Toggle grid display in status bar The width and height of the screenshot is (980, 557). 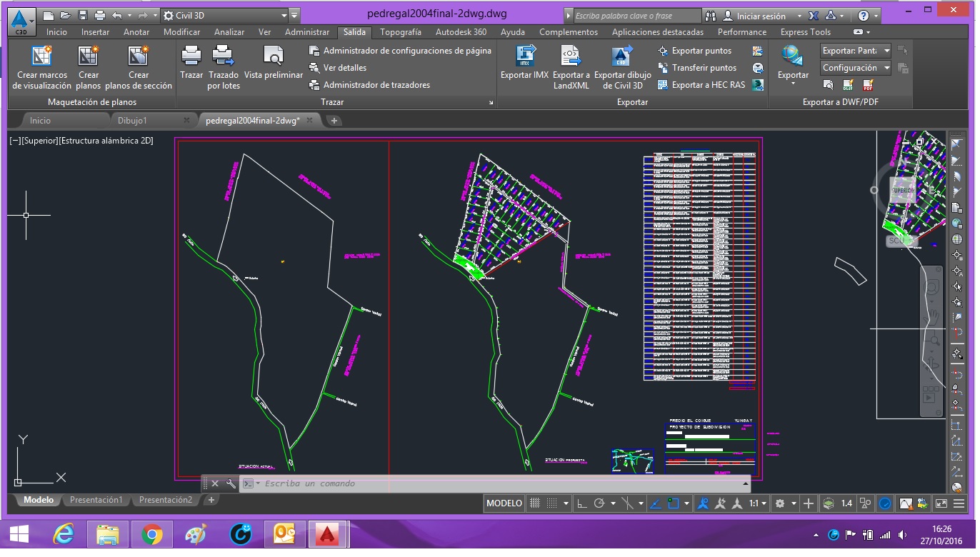(x=535, y=503)
